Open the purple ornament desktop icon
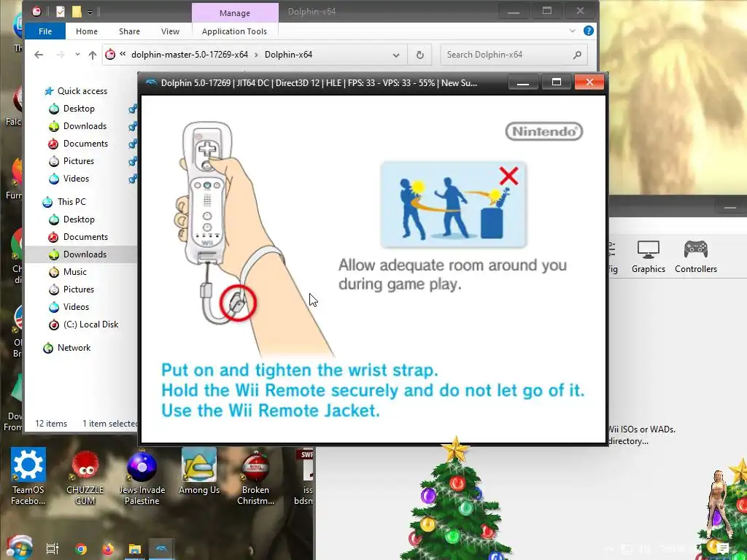Viewport: 747px width, 560px height. coord(142,477)
